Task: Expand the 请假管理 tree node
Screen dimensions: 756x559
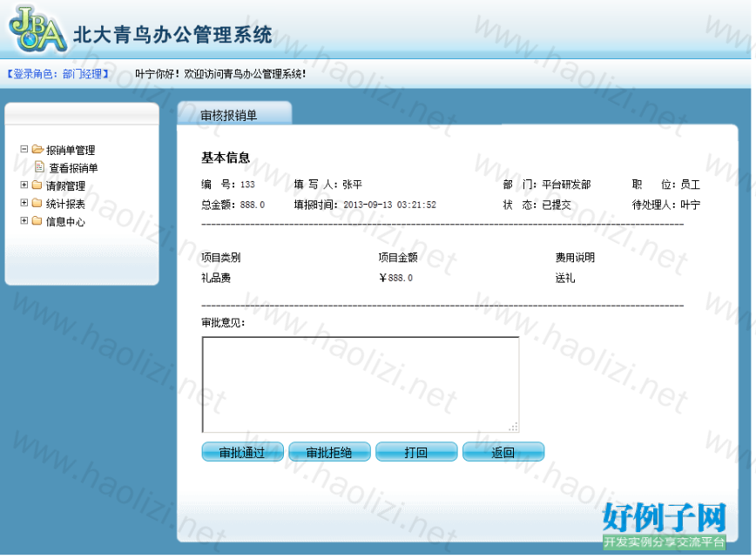Action: [x=24, y=185]
